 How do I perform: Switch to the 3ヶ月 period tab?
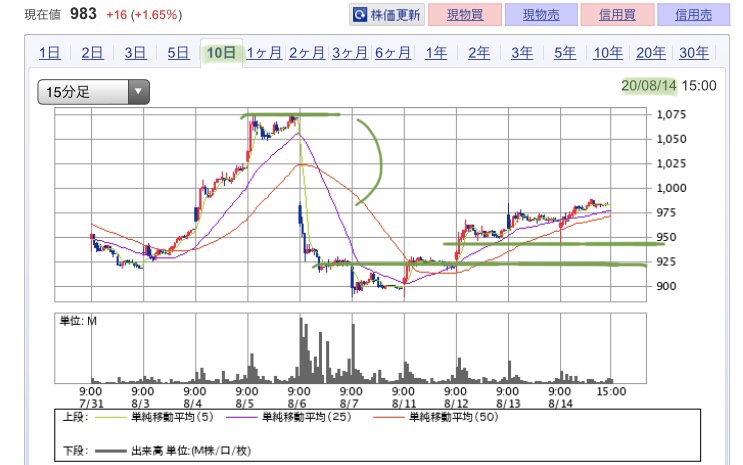point(350,53)
